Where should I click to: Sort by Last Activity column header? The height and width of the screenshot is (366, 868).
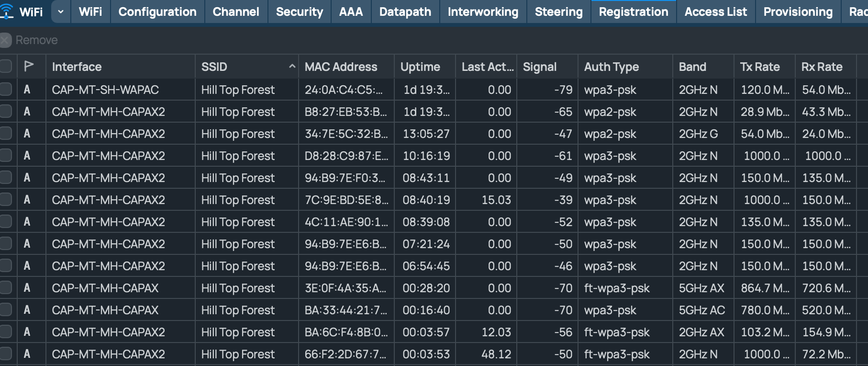(486, 67)
